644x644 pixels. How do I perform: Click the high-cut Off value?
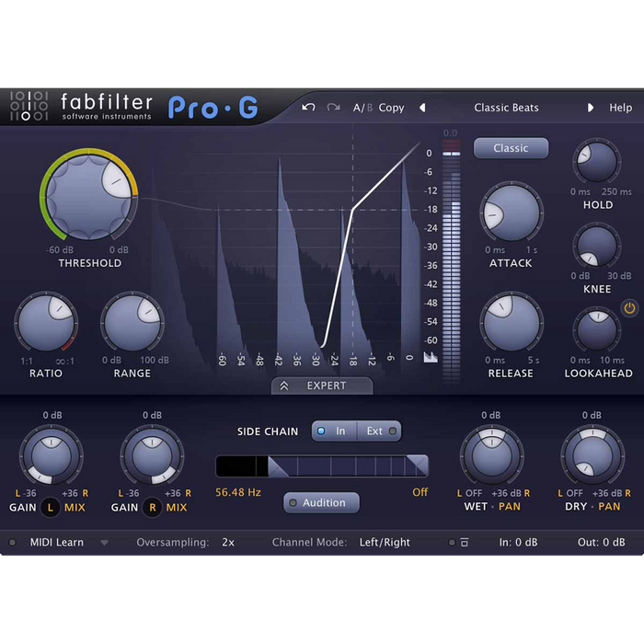420,492
